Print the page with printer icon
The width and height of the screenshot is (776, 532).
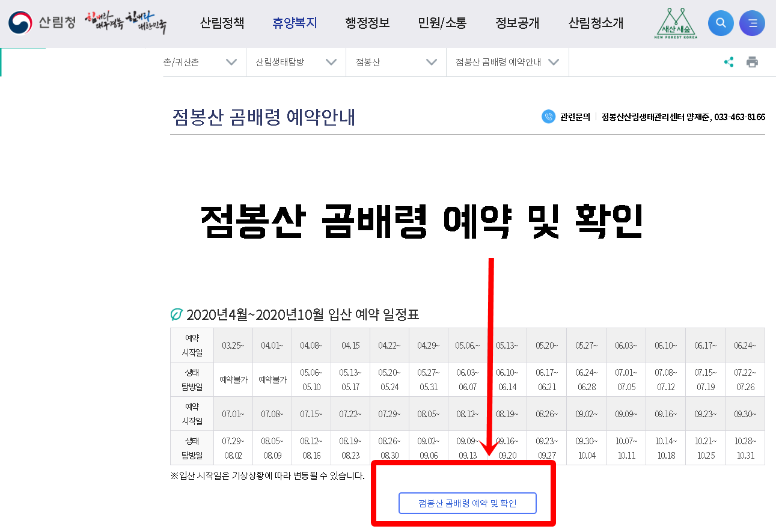click(752, 62)
